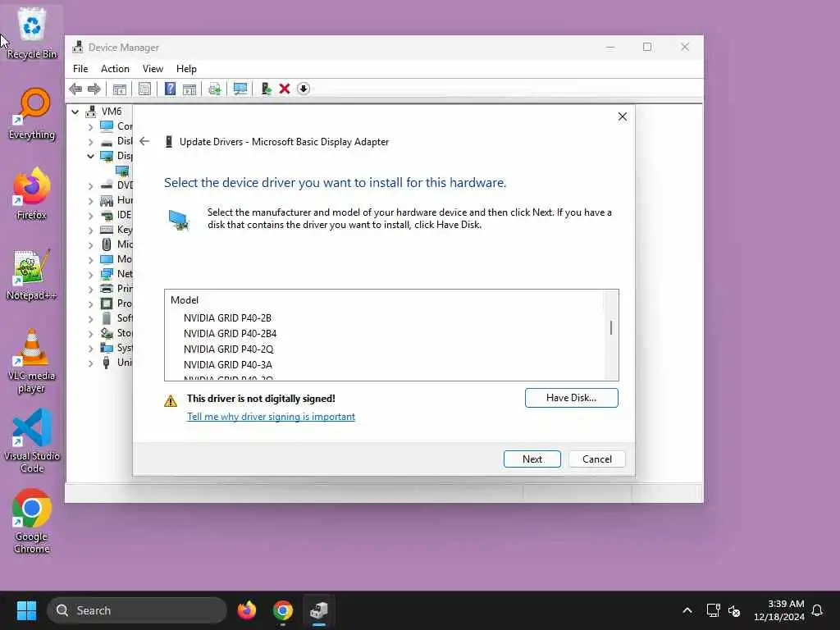Click the Model list scrollbar thumb
840x630 pixels.
(x=610, y=328)
